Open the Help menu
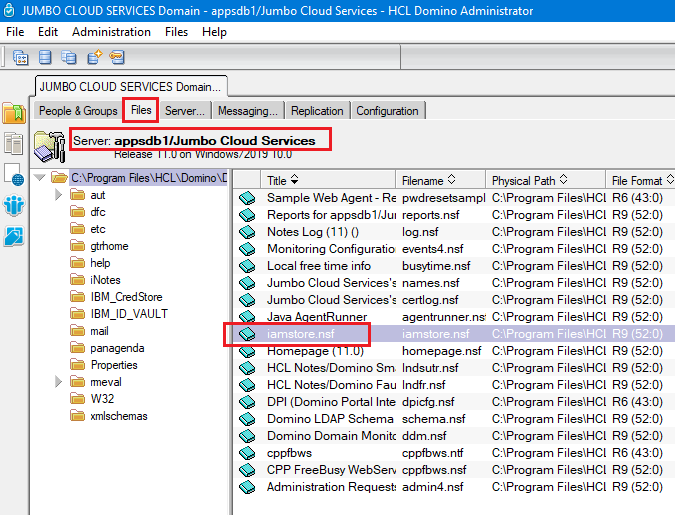 pos(214,32)
